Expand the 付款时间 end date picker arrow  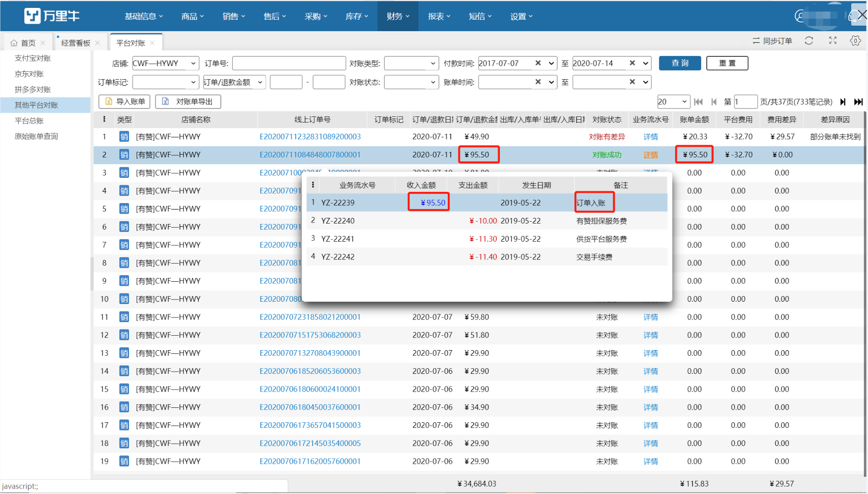tap(646, 63)
